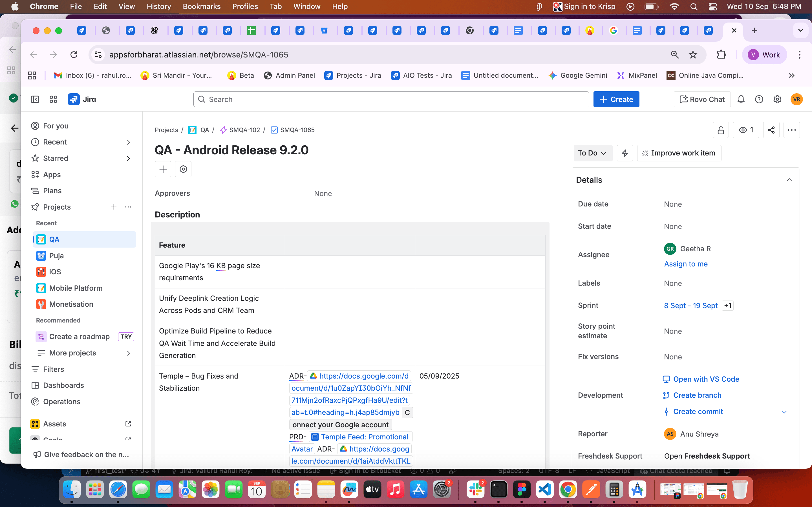
Task: Click the Jira notifications bell icon
Action: click(x=741, y=99)
